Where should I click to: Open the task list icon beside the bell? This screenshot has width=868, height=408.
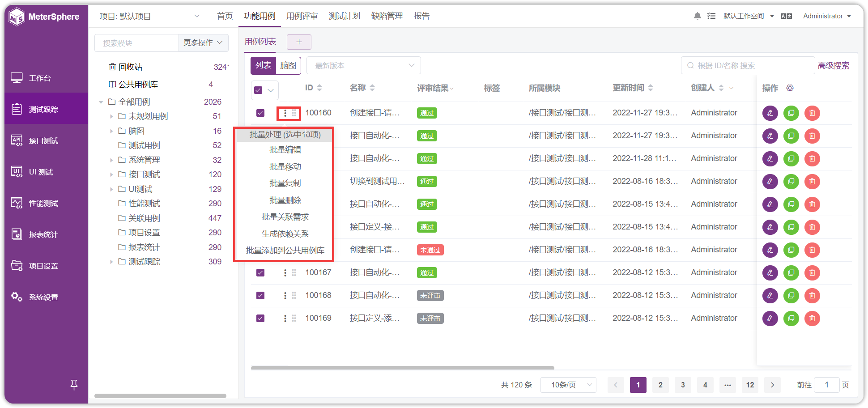click(711, 16)
